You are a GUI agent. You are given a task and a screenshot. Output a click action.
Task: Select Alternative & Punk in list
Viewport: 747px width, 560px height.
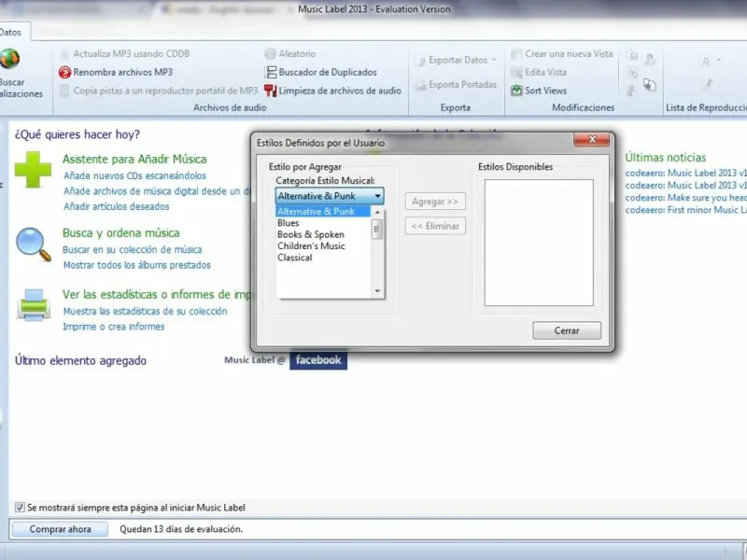click(323, 212)
